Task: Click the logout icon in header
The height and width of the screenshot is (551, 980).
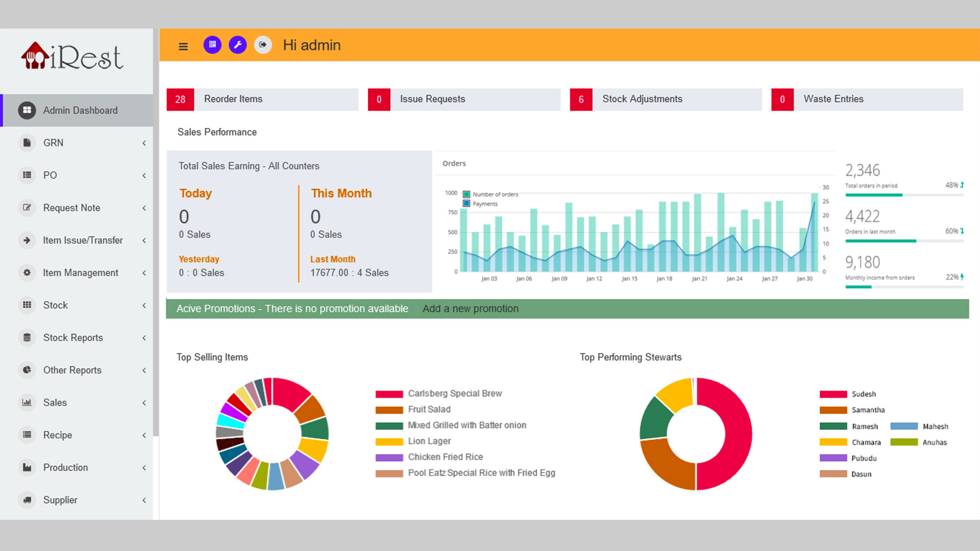Action: [x=263, y=45]
